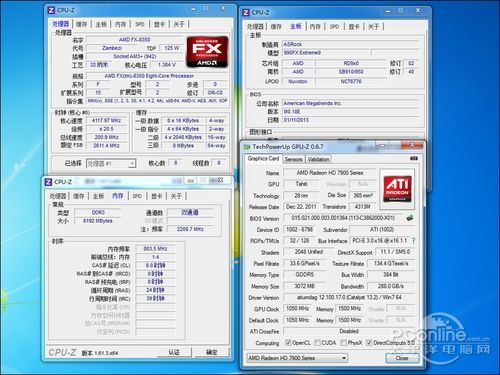
Task: Open the AMD Radeon HD 7900 Series dropdown
Action: (297, 358)
